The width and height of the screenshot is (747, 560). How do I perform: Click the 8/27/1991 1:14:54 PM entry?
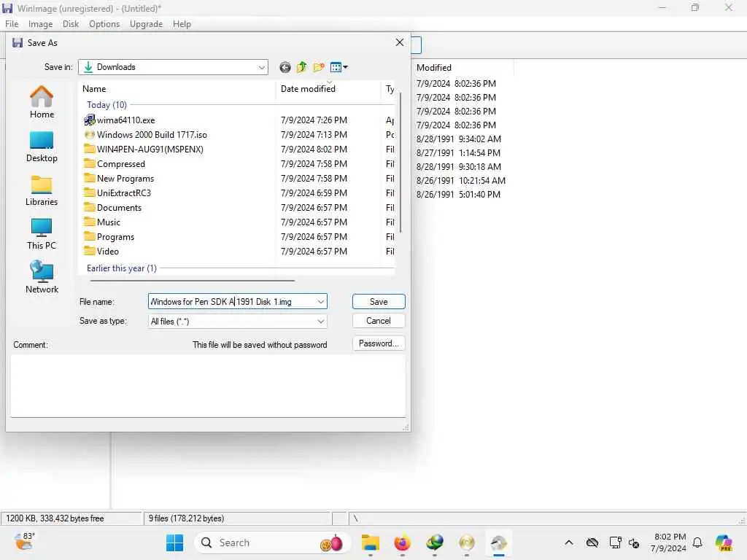(458, 153)
